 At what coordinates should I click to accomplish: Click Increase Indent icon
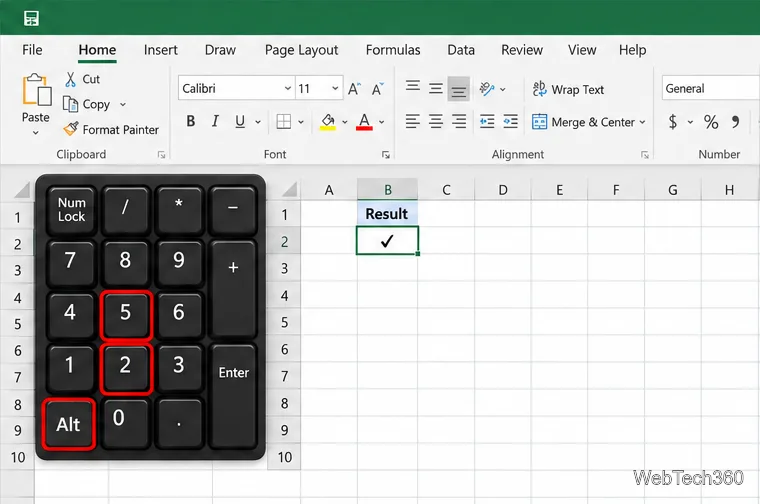click(x=510, y=121)
